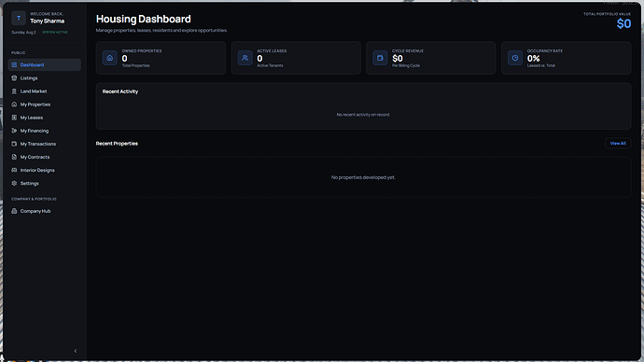Open Company Hub in sidebar

pos(45,211)
